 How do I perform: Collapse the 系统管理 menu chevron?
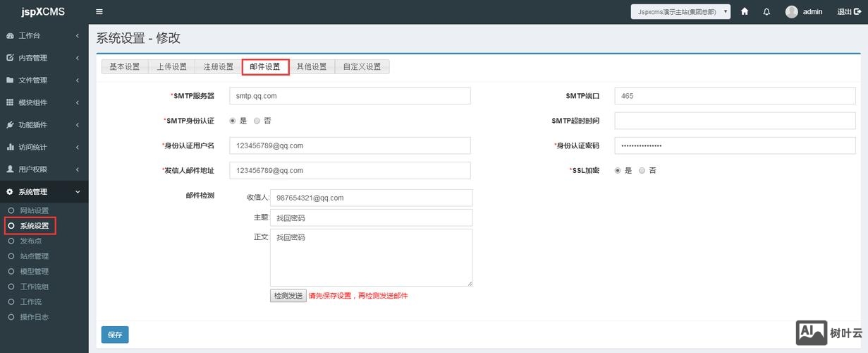point(77,192)
